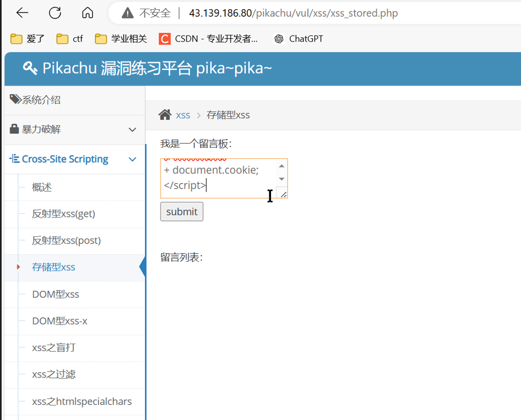Screen dimensions: 521x420
Task: Click the 存储型xss breadcrumb text
Action: [228, 115]
